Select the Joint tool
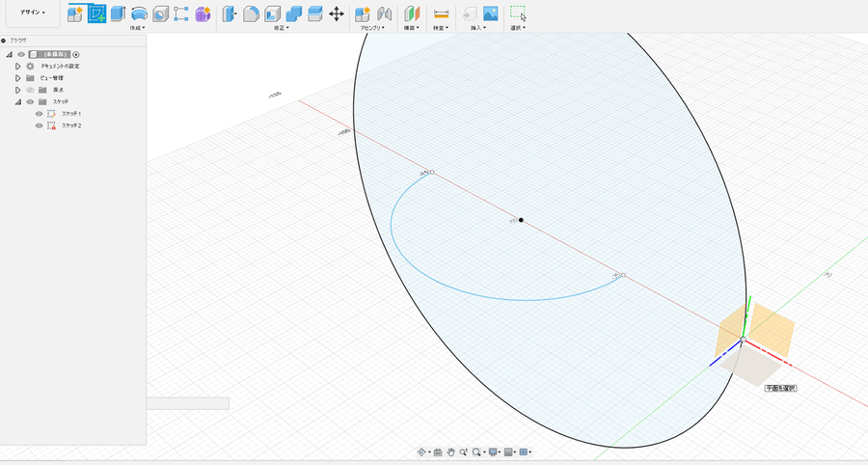Screen dimensions: 868x465 (x=384, y=14)
